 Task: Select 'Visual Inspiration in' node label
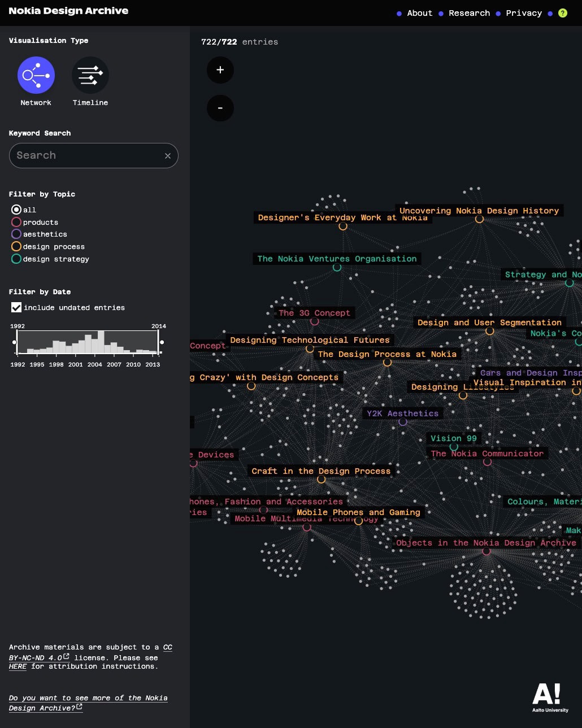coord(527,382)
